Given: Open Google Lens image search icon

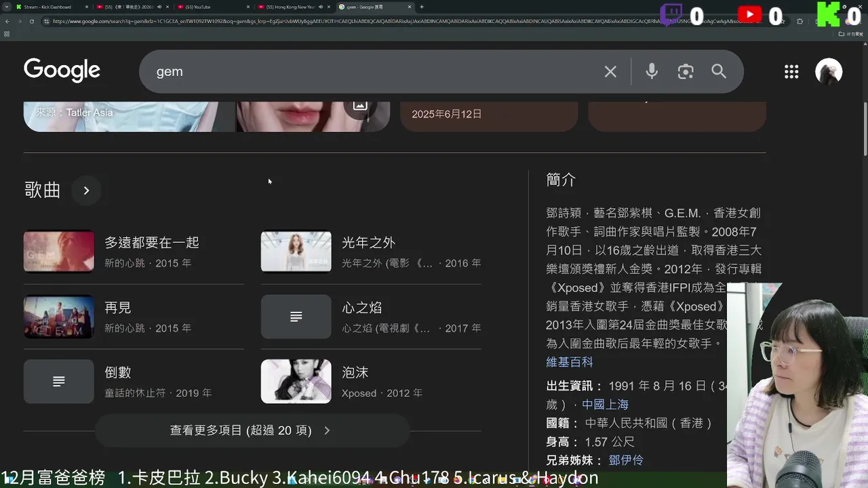Looking at the screenshot, I should click(686, 71).
